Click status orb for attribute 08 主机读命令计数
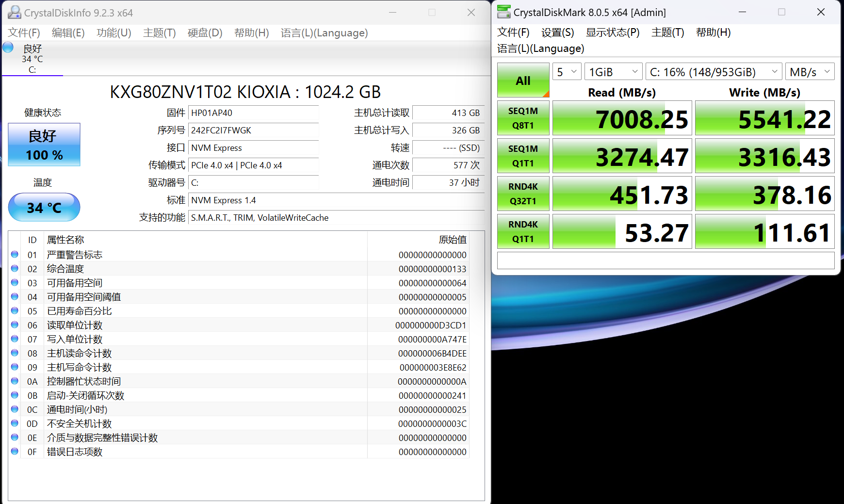 coord(15,353)
